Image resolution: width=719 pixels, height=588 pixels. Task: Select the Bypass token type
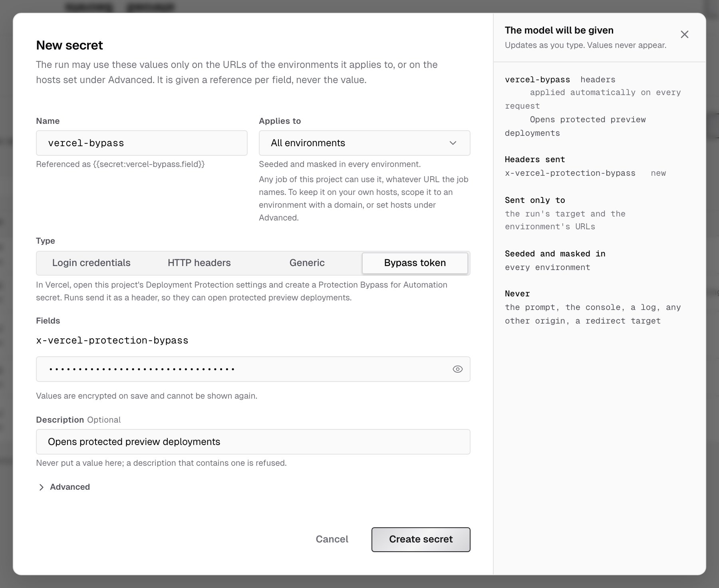[x=415, y=263]
